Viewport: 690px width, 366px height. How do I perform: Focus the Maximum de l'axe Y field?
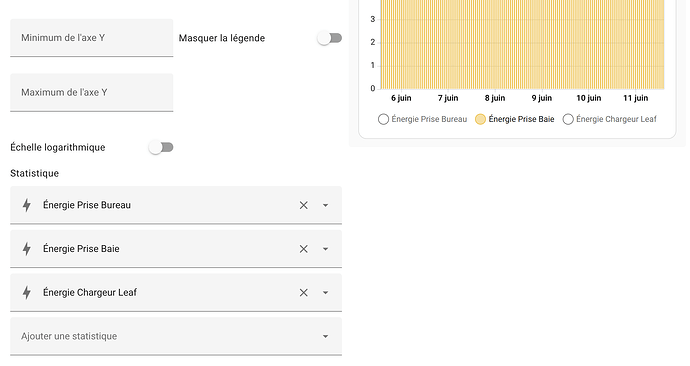click(x=92, y=92)
